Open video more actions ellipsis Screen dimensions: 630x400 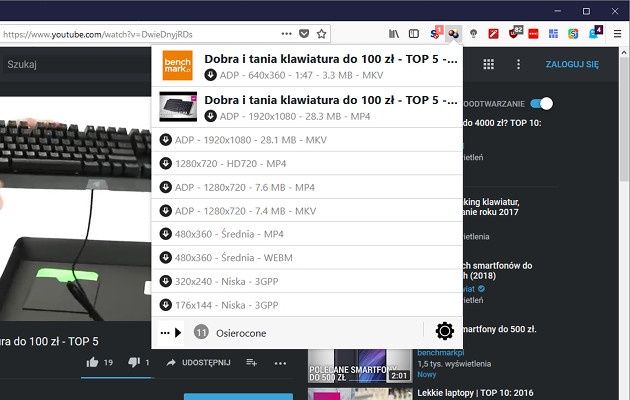[280, 363]
